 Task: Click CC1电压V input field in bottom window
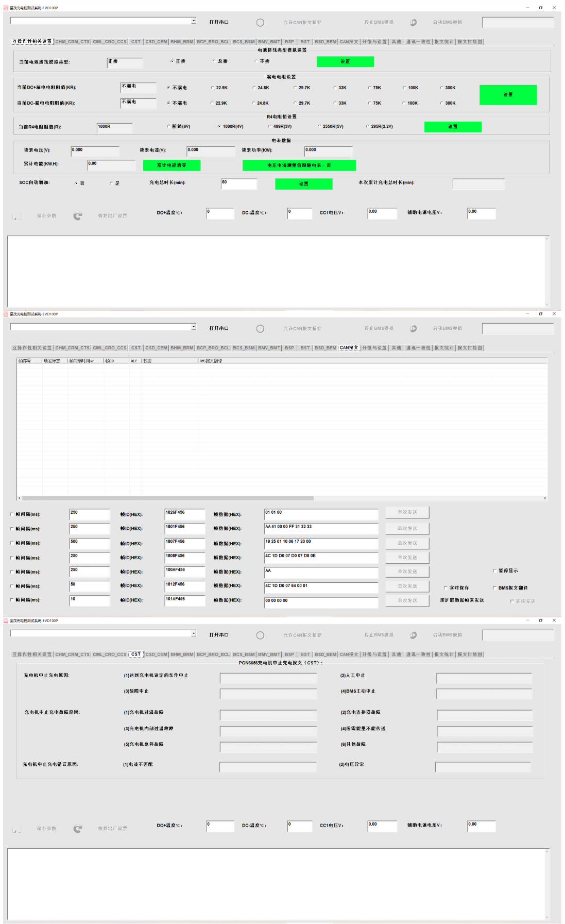coord(382,826)
